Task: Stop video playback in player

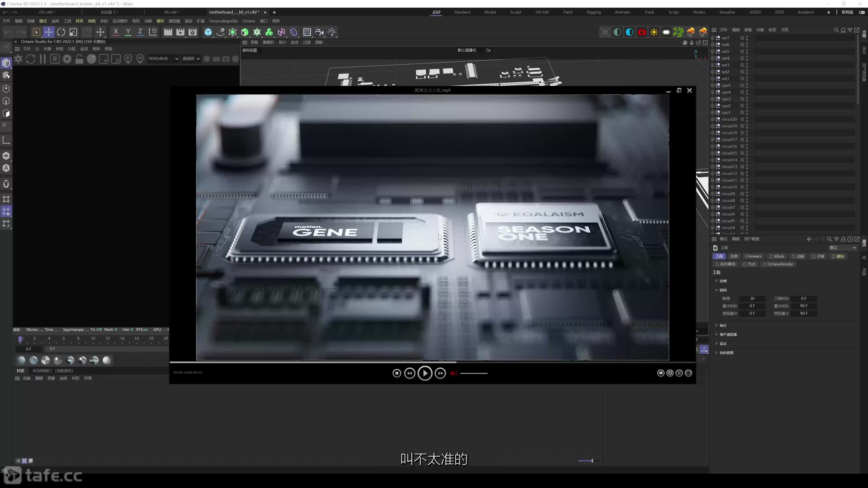Action: point(397,373)
